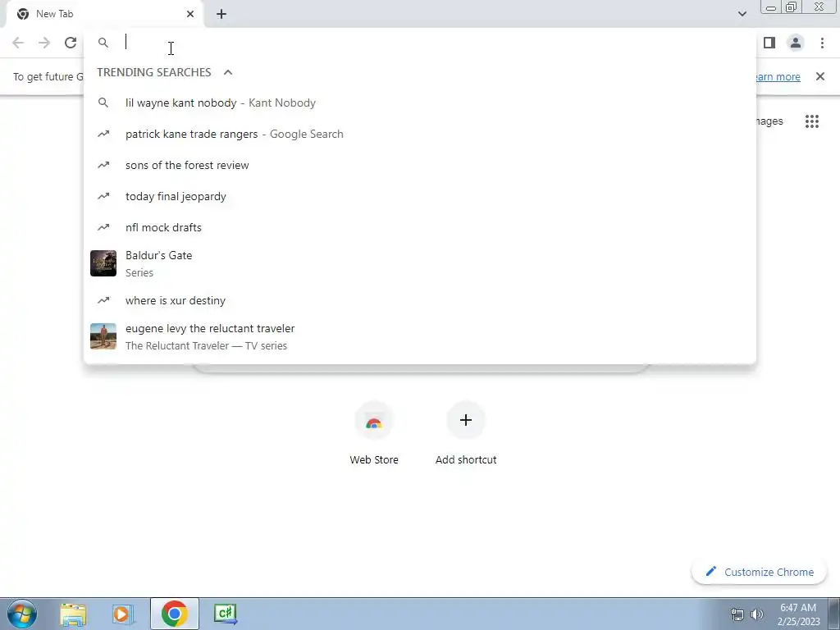Pick nfl mock drafts suggestion
The height and width of the screenshot is (630, 840).
pyautogui.click(x=420, y=227)
